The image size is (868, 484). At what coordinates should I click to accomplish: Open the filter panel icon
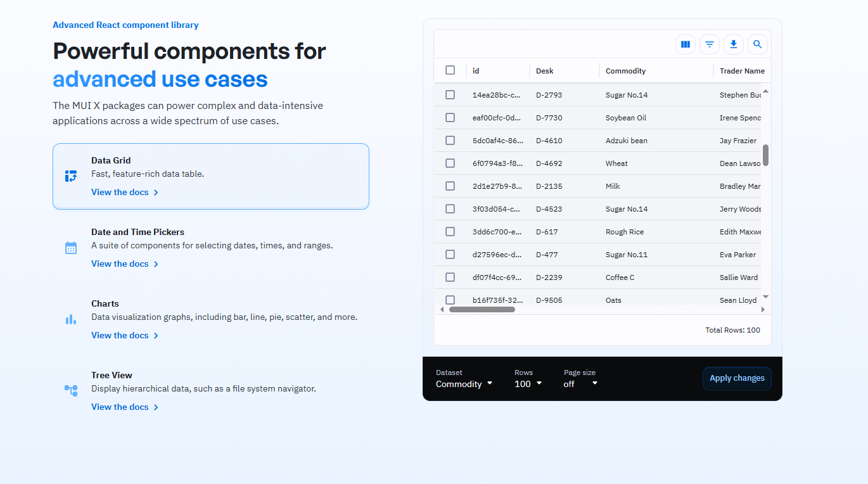[710, 44]
